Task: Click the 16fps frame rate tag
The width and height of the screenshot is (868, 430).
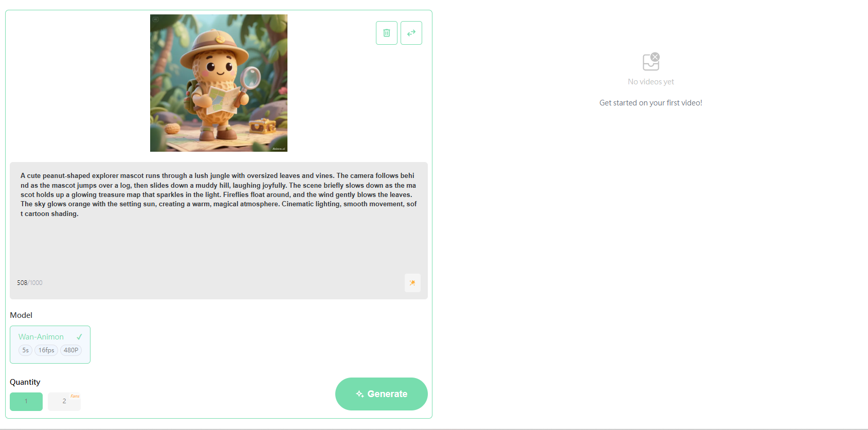Action: tap(46, 350)
